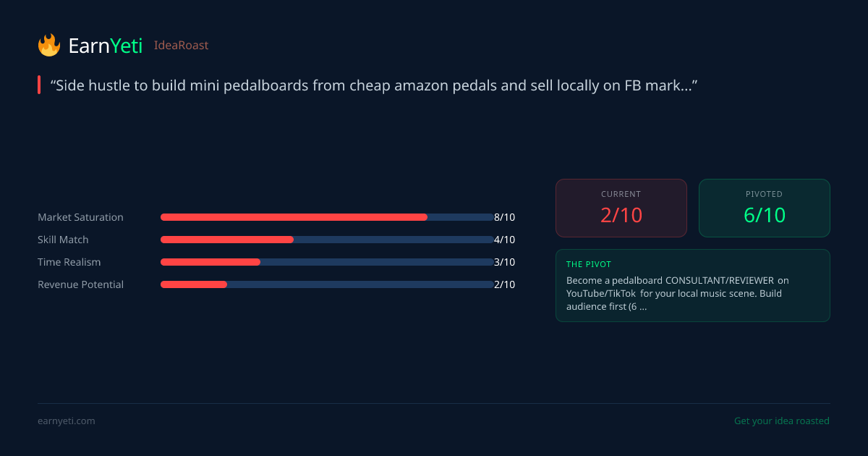Image resolution: width=868 pixels, height=456 pixels.
Task: Click the Skill Match label
Action: click(63, 240)
